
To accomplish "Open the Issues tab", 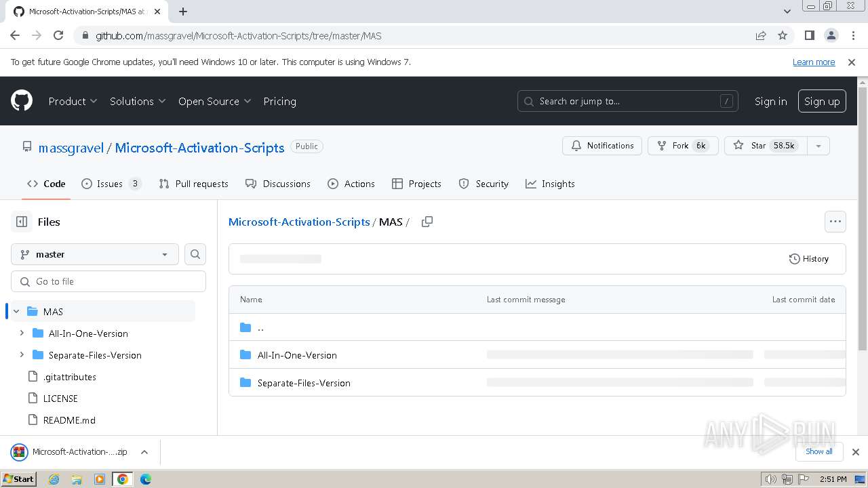I will pyautogui.click(x=111, y=184).
